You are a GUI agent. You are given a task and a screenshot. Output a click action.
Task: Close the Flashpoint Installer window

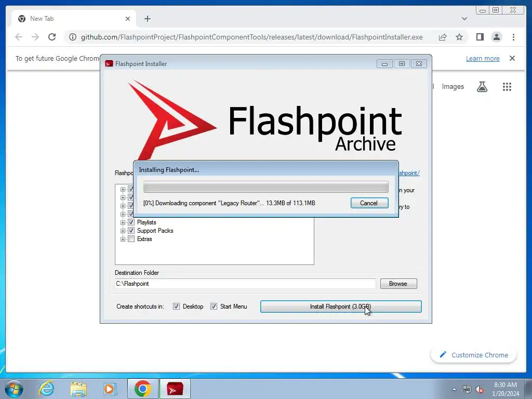pos(419,64)
